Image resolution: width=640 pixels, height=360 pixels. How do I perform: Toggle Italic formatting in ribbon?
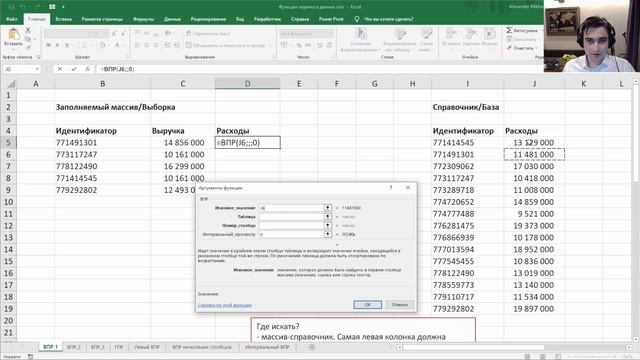(x=58, y=45)
